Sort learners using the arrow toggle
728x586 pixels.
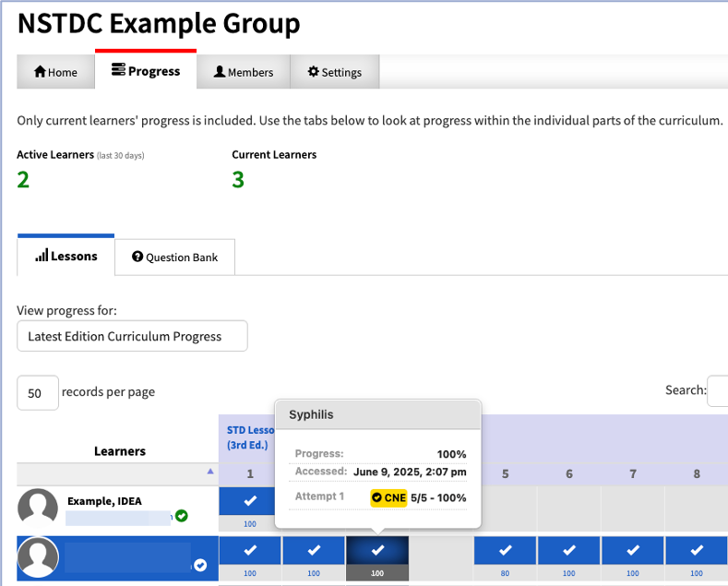pyautogui.click(x=210, y=472)
